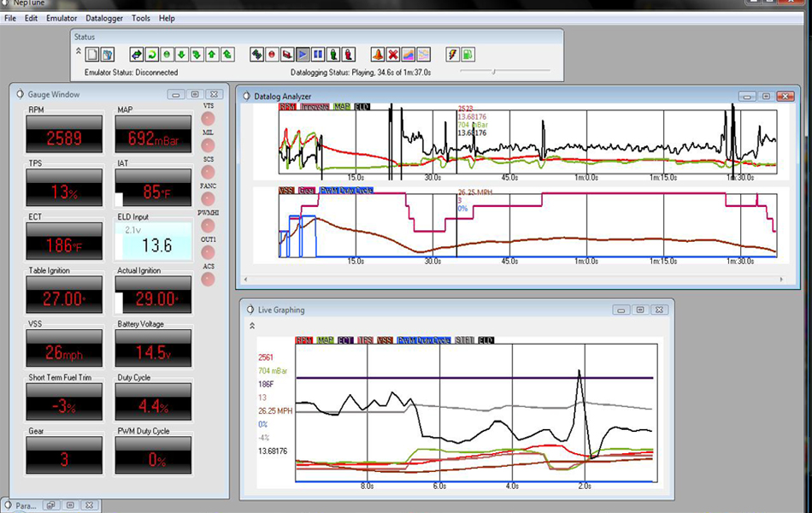Click the Innovate legend tag in Datalog Analyzer
Image resolution: width=812 pixels, height=513 pixels.
315,107
